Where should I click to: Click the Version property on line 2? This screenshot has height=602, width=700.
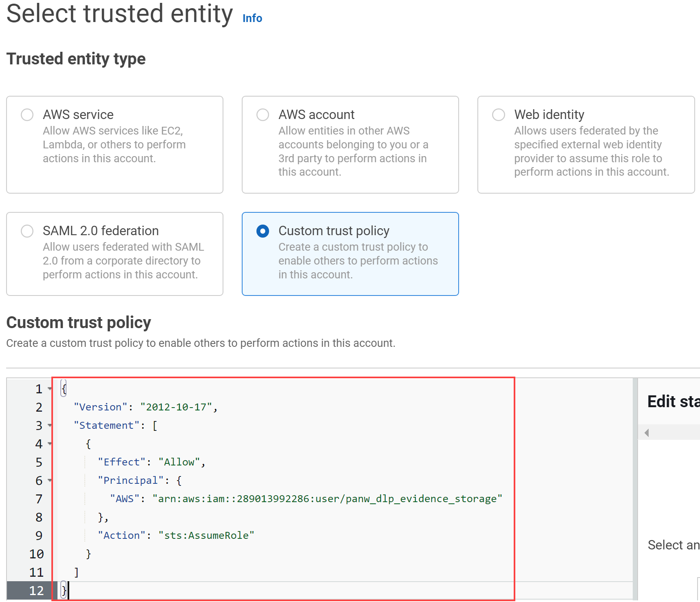point(98,407)
